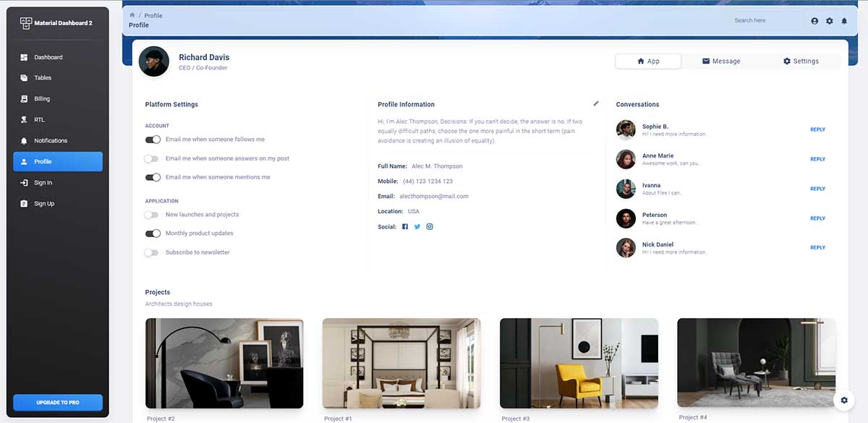
Task: Reply to Sophie B.'s conversation
Action: coord(817,129)
